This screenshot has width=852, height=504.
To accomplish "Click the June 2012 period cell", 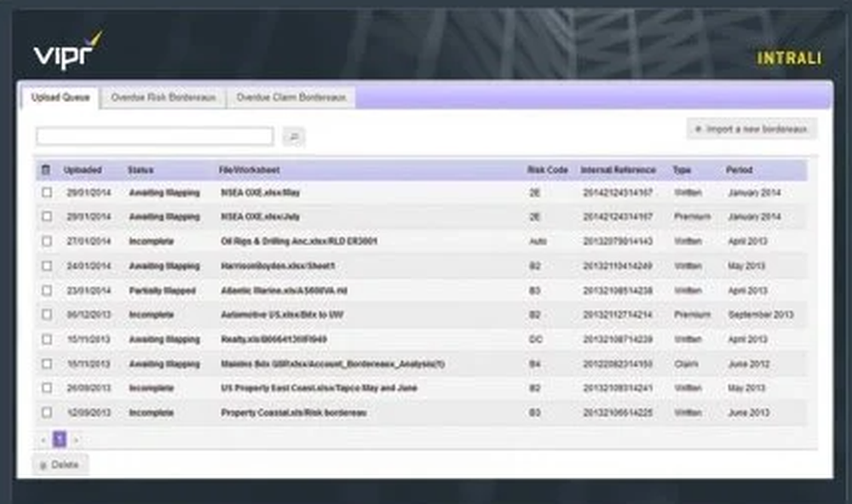I will pyautogui.click(x=749, y=364).
